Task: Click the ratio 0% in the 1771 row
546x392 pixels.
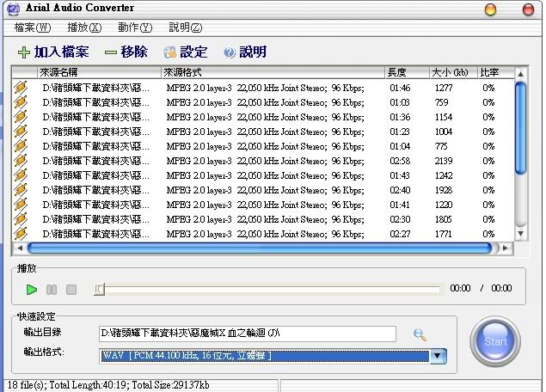Action: point(488,235)
